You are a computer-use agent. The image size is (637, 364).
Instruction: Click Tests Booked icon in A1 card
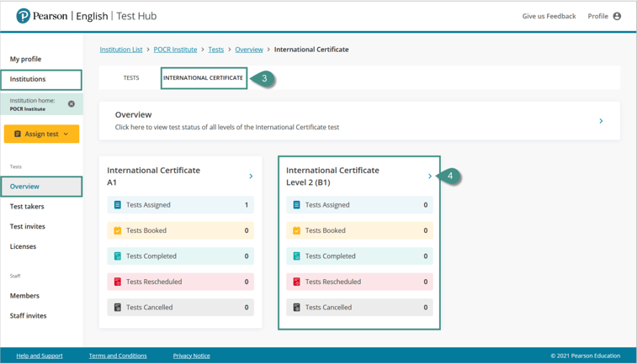pyautogui.click(x=118, y=230)
